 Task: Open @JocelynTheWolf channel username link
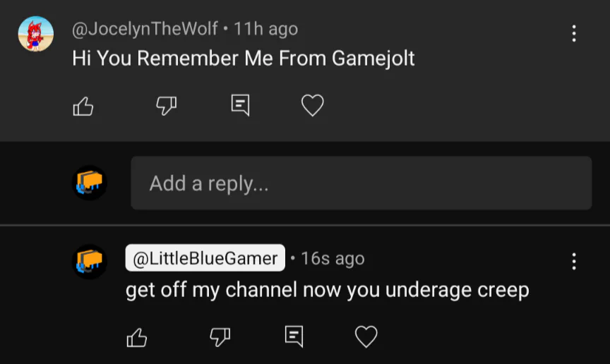145,29
